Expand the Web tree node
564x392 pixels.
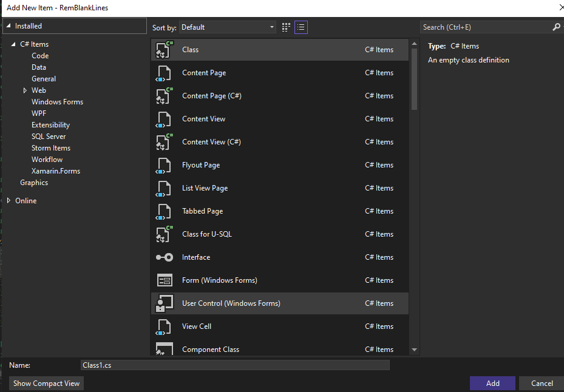click(x=25, y=90)
